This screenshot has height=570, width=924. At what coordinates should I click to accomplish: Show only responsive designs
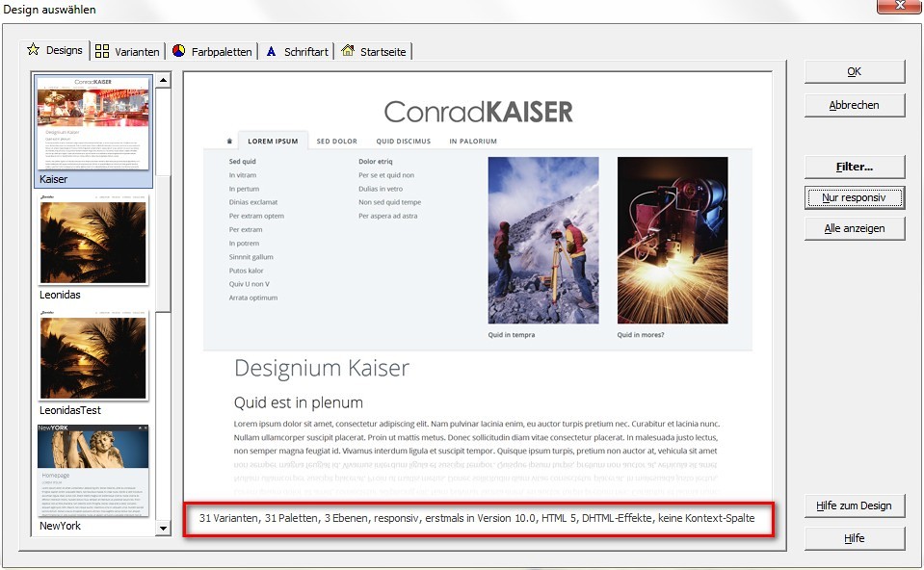[855, 197]
